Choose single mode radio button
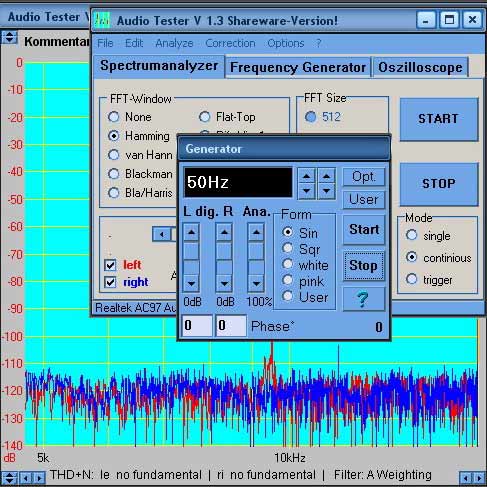This screenshot has height=487, width=487. 412,235
